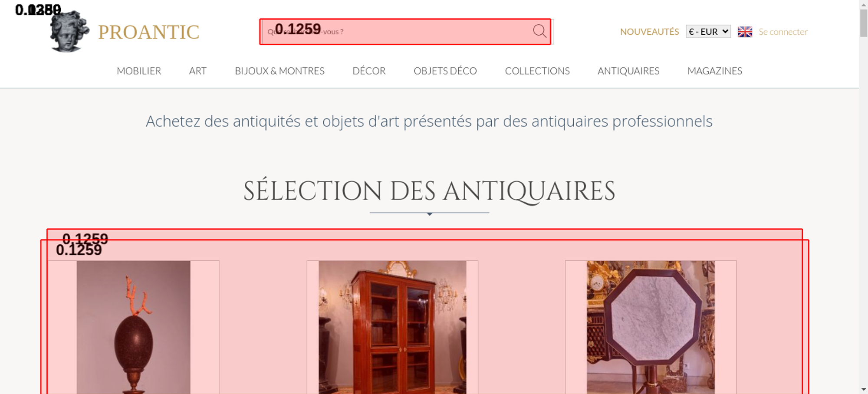Open the octagonal marble table thumbnail

[x=651, y=327]
